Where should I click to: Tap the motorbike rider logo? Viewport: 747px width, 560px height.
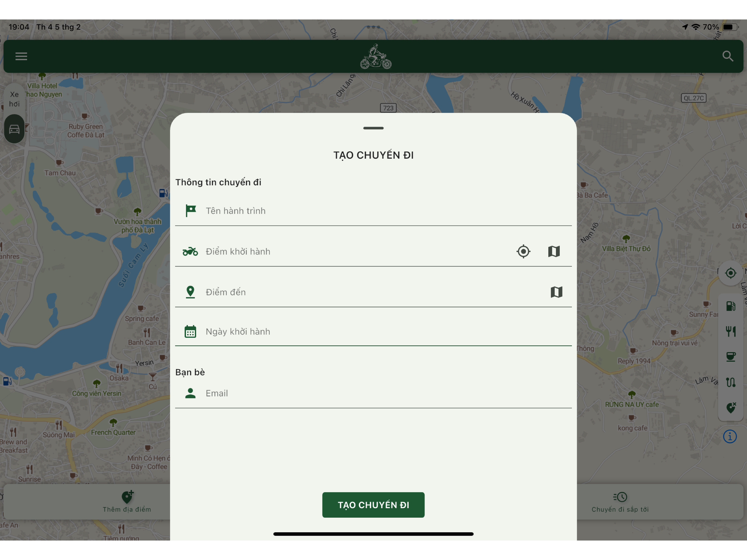(375, 56)
